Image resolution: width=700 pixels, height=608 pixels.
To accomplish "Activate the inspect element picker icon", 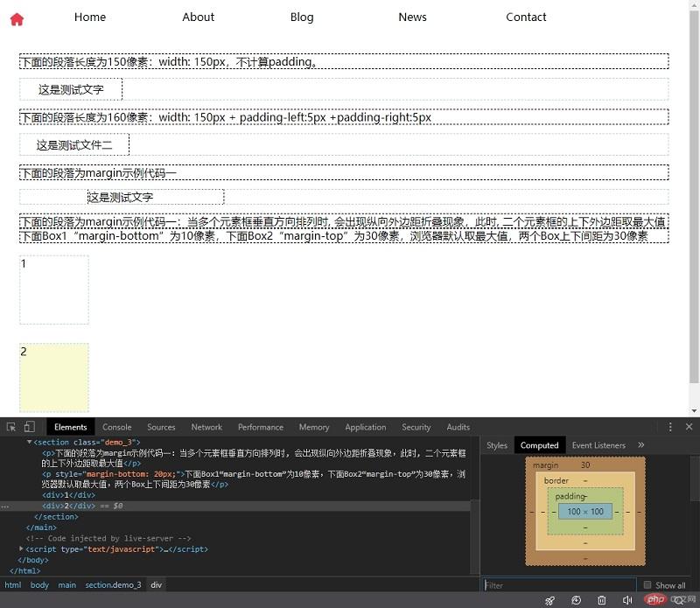I will 11,427.
